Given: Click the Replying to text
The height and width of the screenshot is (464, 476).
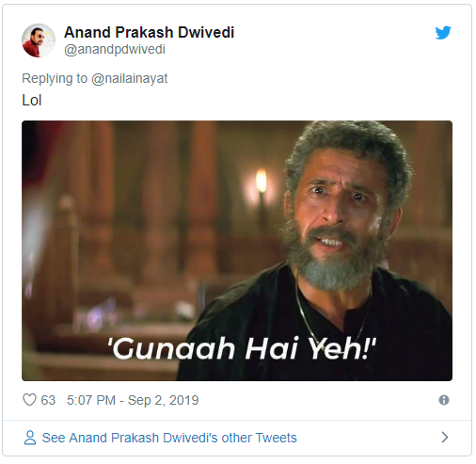Looking at the screenshot, I should pyautogui.click(x=55, y=78).
